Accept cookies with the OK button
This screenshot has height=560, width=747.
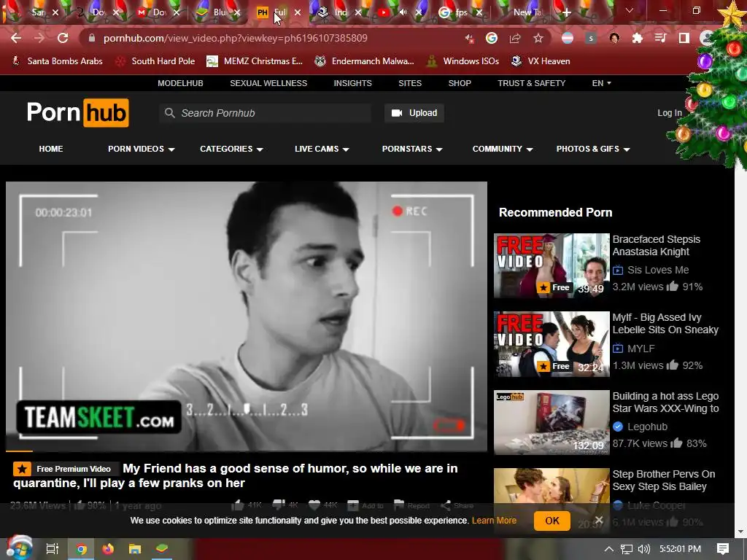[552, 521]
